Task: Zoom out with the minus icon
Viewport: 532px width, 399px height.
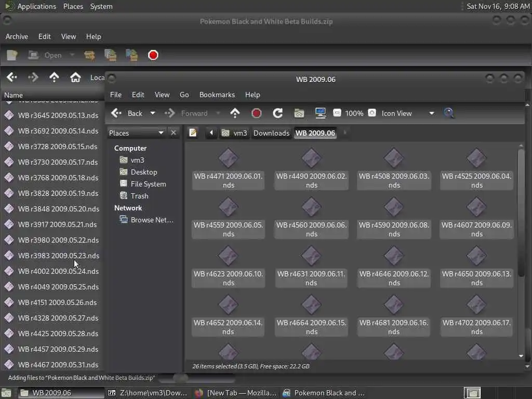Action: pos(337,113)
